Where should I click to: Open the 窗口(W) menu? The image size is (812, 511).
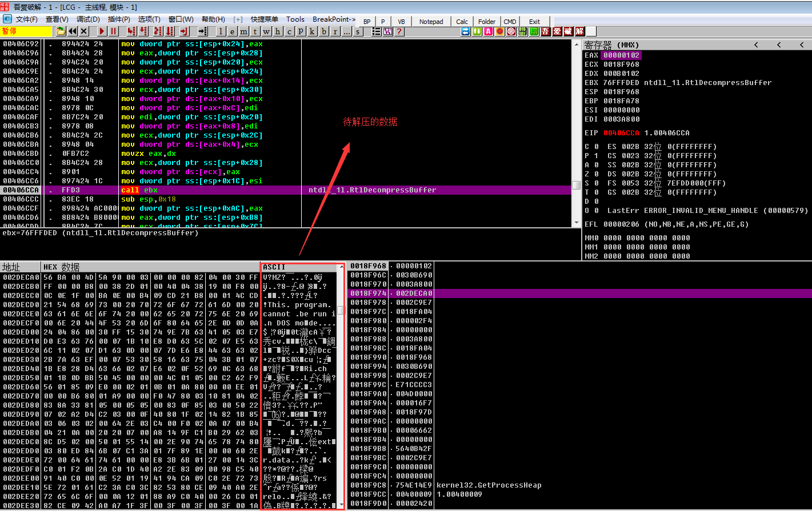(181, 19)
